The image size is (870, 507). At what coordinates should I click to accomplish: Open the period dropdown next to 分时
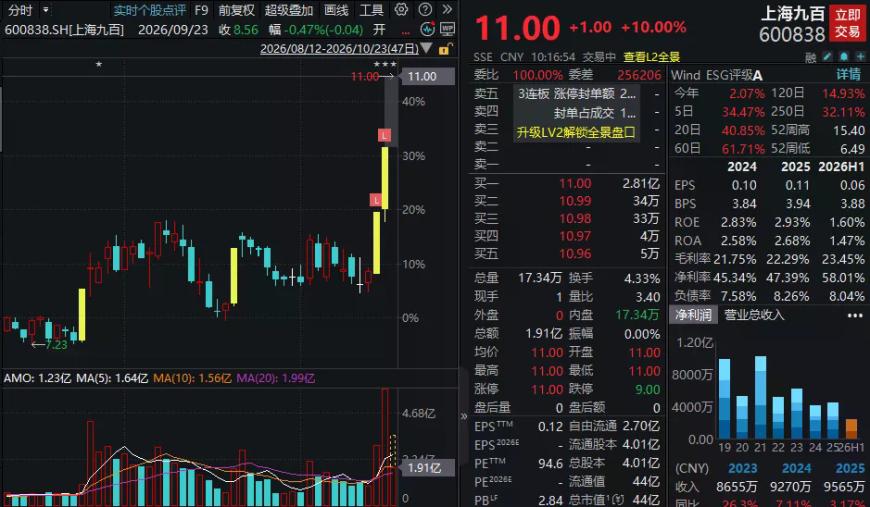(46, 10)
